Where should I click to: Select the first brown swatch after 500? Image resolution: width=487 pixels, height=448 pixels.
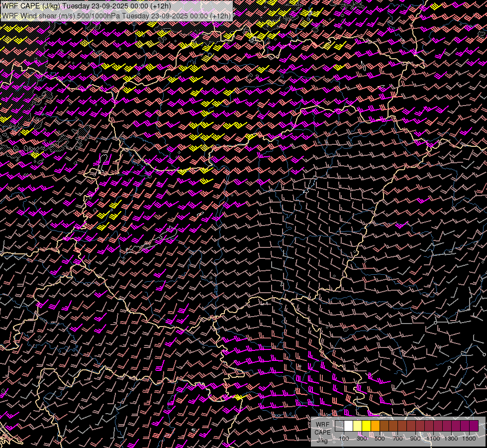[385, 426]
